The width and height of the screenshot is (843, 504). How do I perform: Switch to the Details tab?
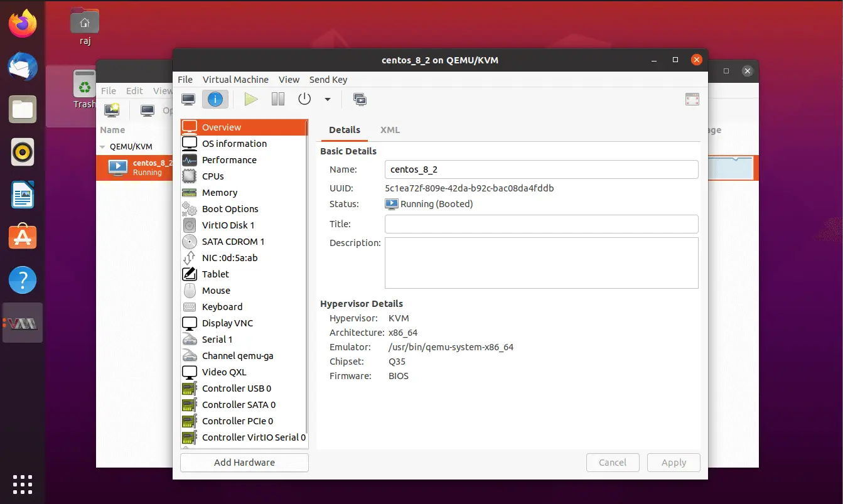(345, 130)
